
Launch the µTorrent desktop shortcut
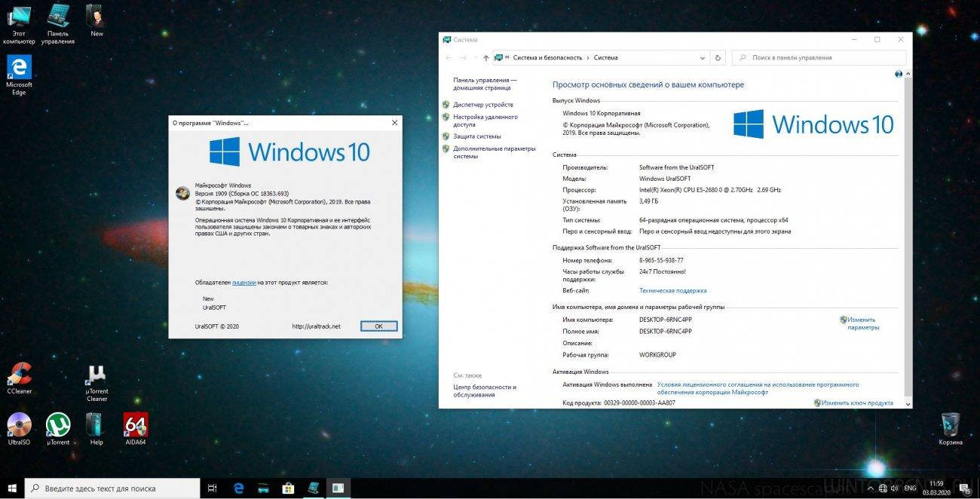58,429
